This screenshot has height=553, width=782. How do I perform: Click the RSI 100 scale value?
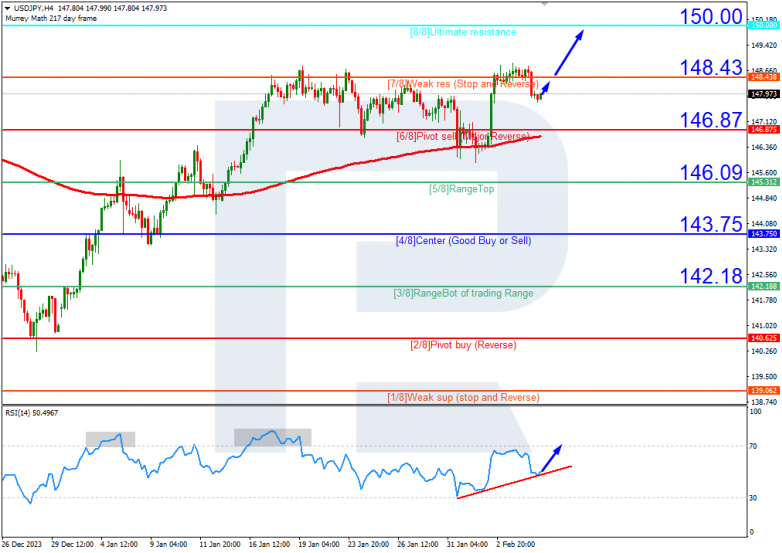[756, 412]
